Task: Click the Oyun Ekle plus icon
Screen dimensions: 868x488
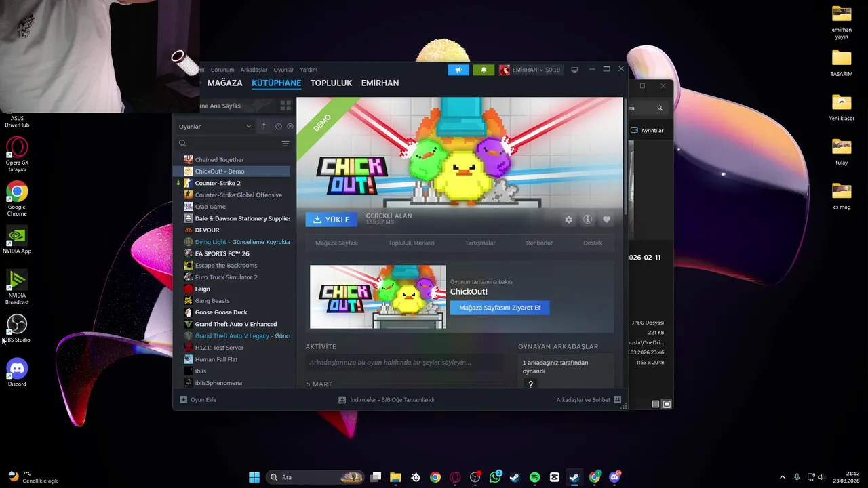Action: coord(183,400)
